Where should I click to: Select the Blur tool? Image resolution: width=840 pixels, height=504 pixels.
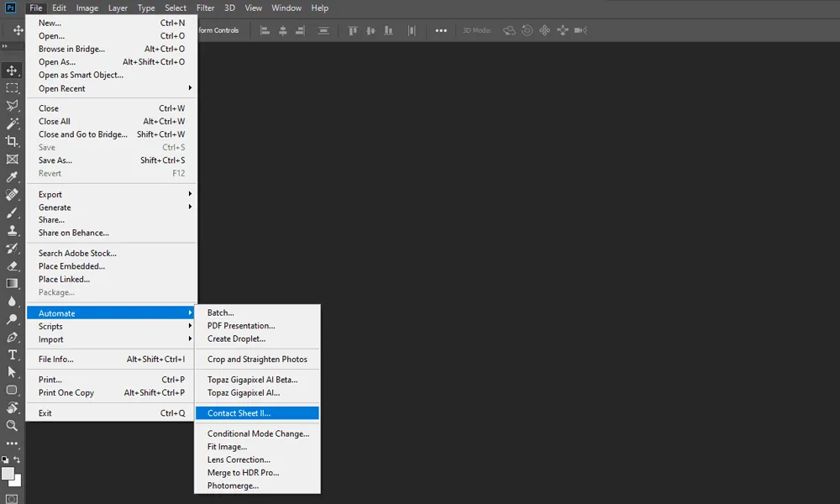[12, 302]
